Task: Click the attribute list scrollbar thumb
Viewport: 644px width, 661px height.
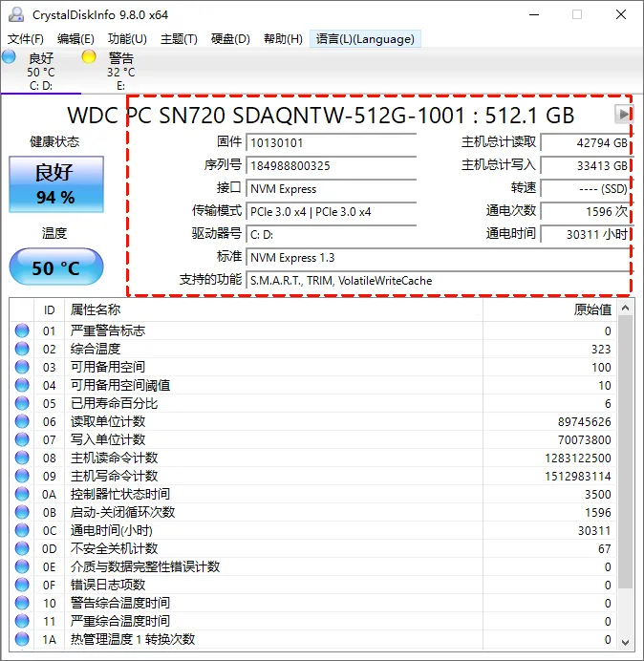Action: [626, 452]
